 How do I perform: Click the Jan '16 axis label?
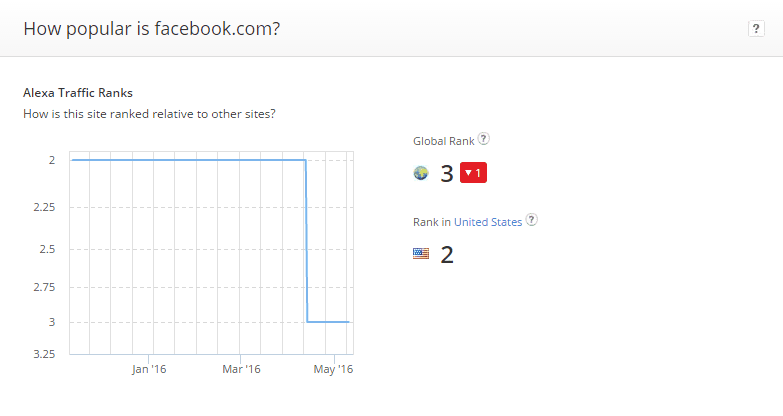[x=149, y=370]
